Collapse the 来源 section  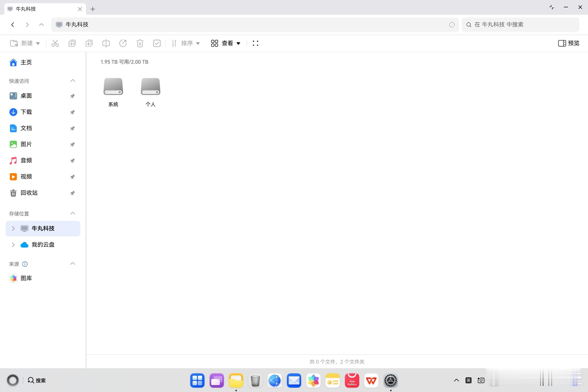coord(73,264)
